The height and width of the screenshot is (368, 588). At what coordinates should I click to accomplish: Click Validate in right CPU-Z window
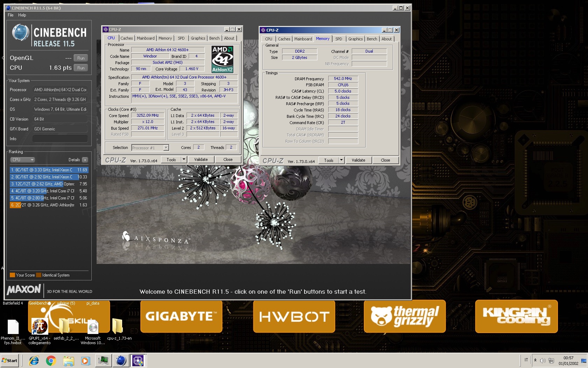click(x=358, y=160)
